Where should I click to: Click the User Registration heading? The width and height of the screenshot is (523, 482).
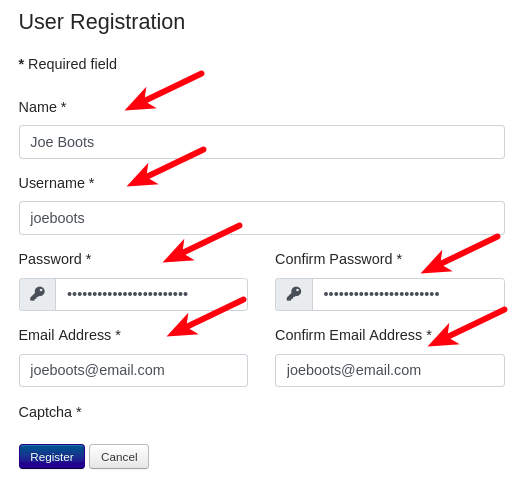(x=102, y=22)
